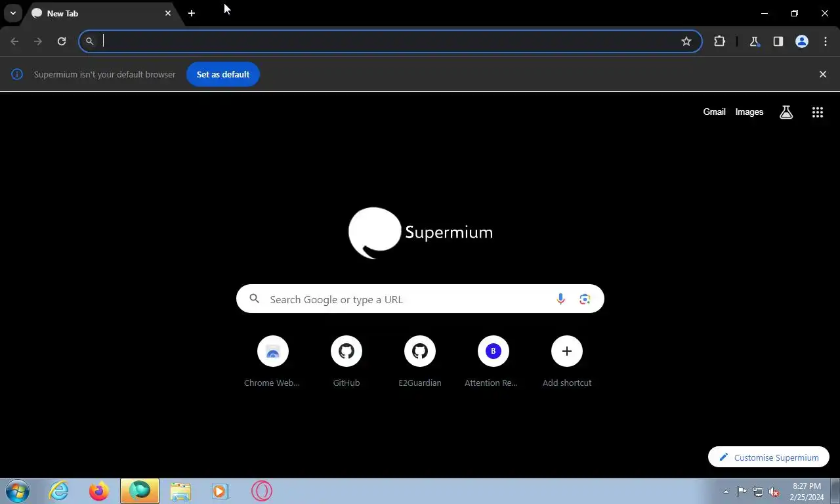840x504 pixels.
Task: Open the toolbar experiments flask icon
Action: click(755, 41)
